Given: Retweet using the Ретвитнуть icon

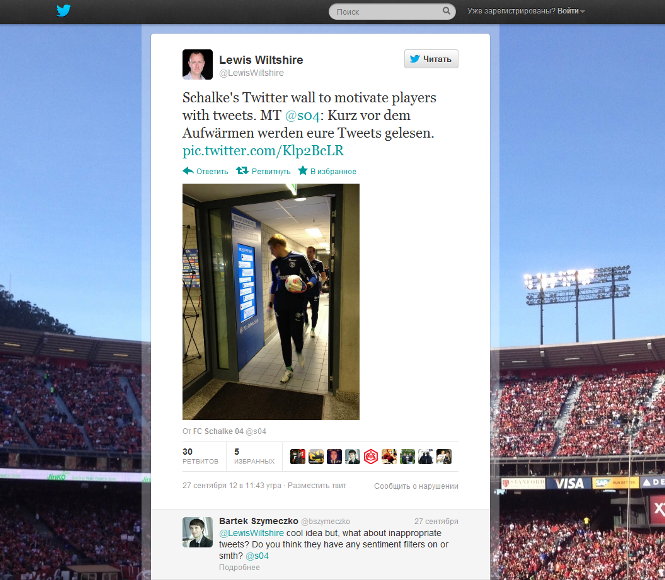Looking at the screenshot, I should pos(242,170).
